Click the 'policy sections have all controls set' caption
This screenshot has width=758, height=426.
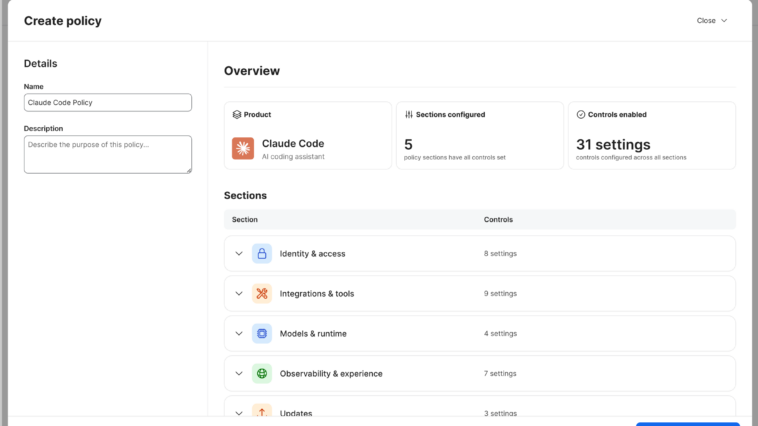click(454, 158)
